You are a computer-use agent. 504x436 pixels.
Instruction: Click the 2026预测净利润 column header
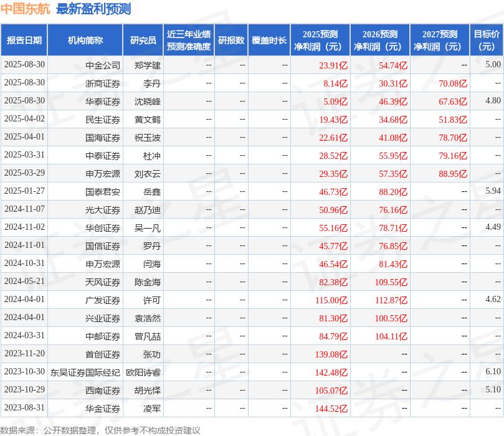coord(380,40)
